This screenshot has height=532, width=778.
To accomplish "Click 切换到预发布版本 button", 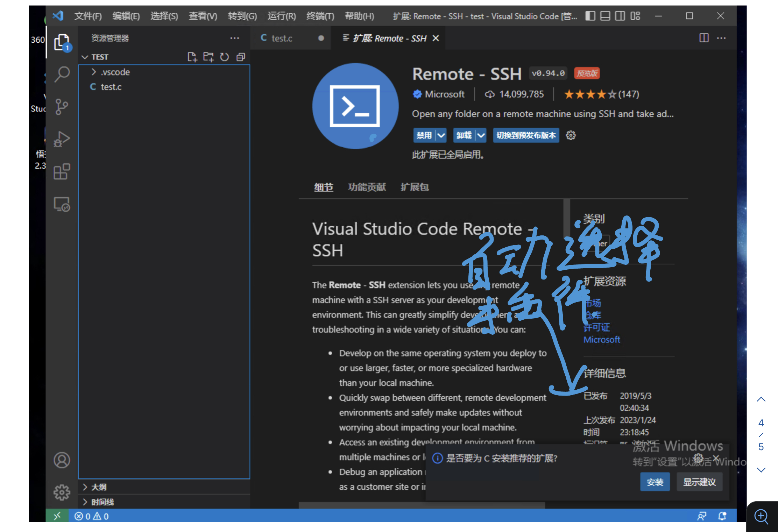I will click(x=526, y=135).
